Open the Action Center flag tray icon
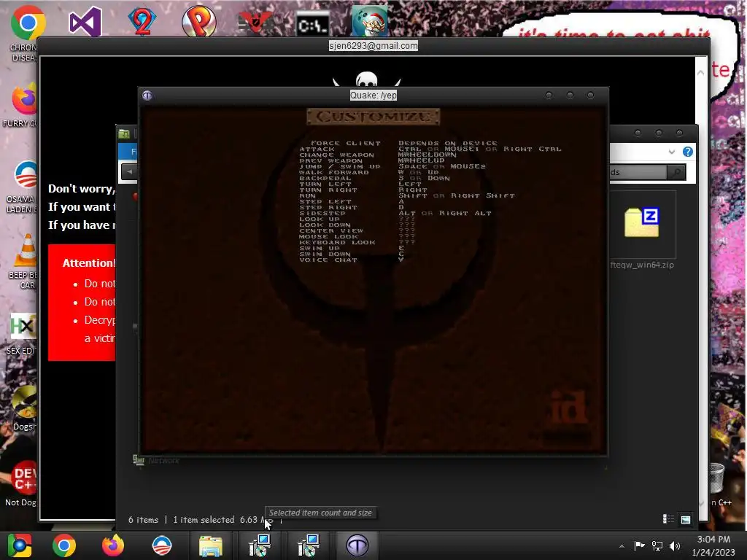This screenshot has width=747, height=560. point(639,545)
